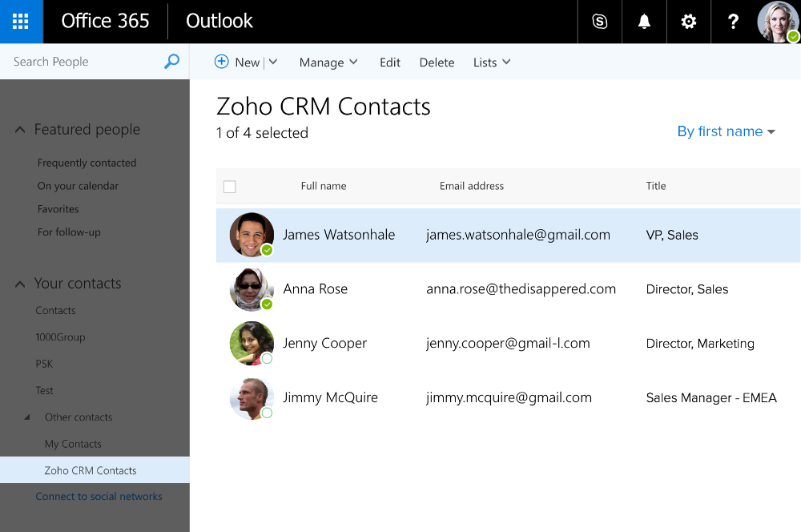
Task: Click the search magnifier icon
Action: (x=171, y=62)
